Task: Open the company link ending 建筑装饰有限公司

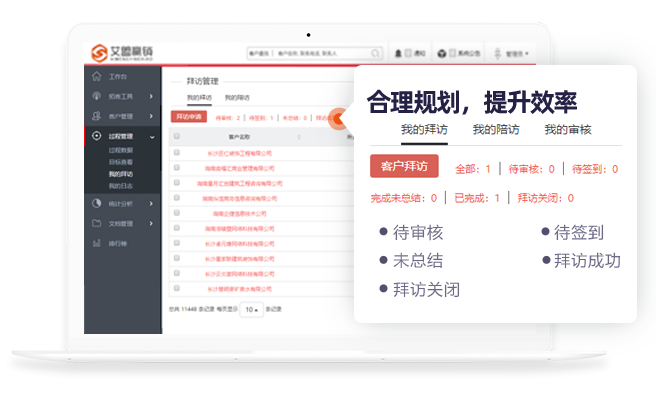Action: 240,259
